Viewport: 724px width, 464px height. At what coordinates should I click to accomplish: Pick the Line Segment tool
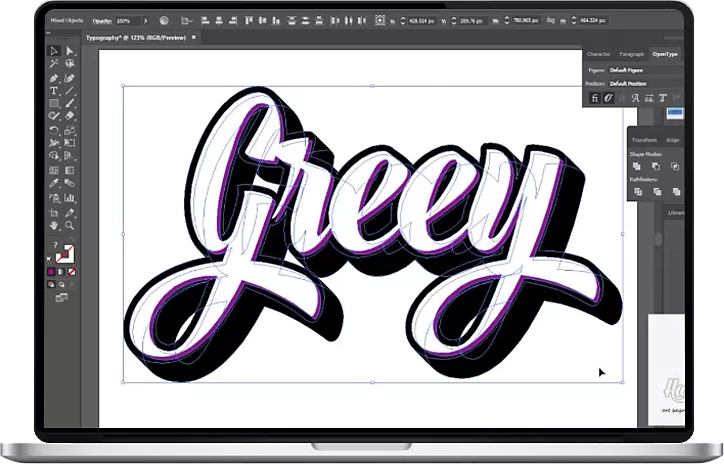click(70, 90)
